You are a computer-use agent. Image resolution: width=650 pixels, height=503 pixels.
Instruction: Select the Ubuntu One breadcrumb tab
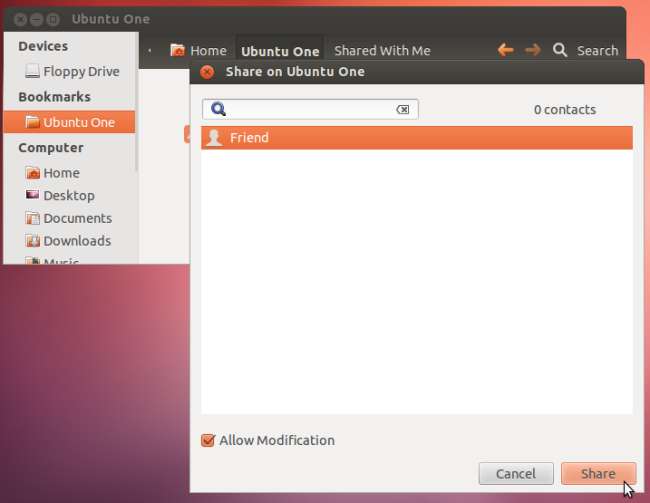[x=280, y=51]
